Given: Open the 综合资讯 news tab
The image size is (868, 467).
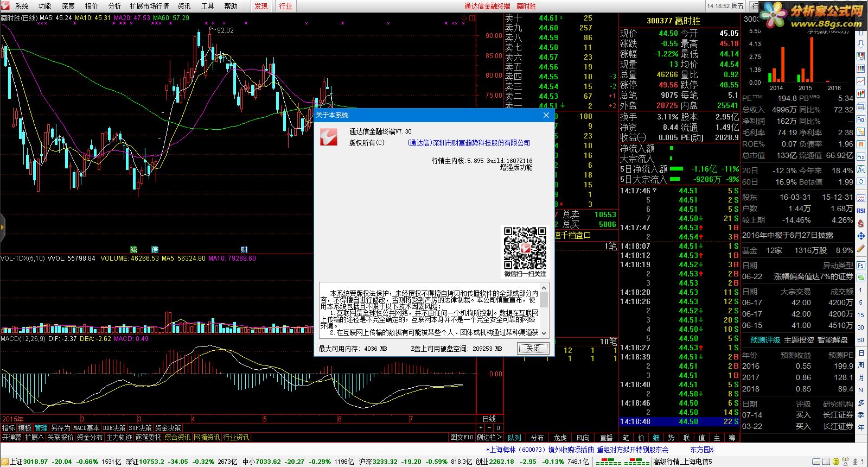Looking at the screenshot, I should point(178,437).
